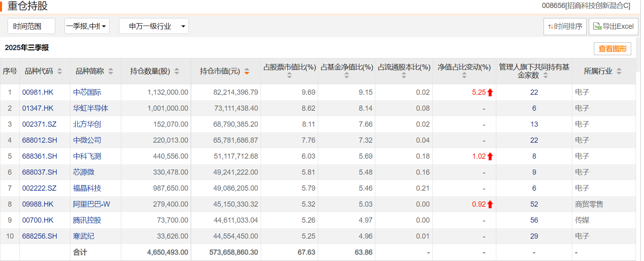Viewport: 644px width, 261px height.
Task: Sort by 占流通股本比(%) arrows
Action: point(404,75)
